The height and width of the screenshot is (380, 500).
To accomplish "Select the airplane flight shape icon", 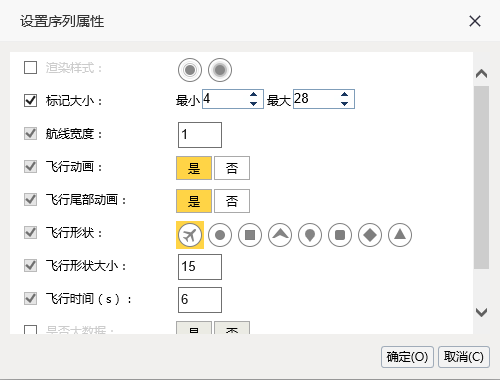I will [x=190, y=235].
